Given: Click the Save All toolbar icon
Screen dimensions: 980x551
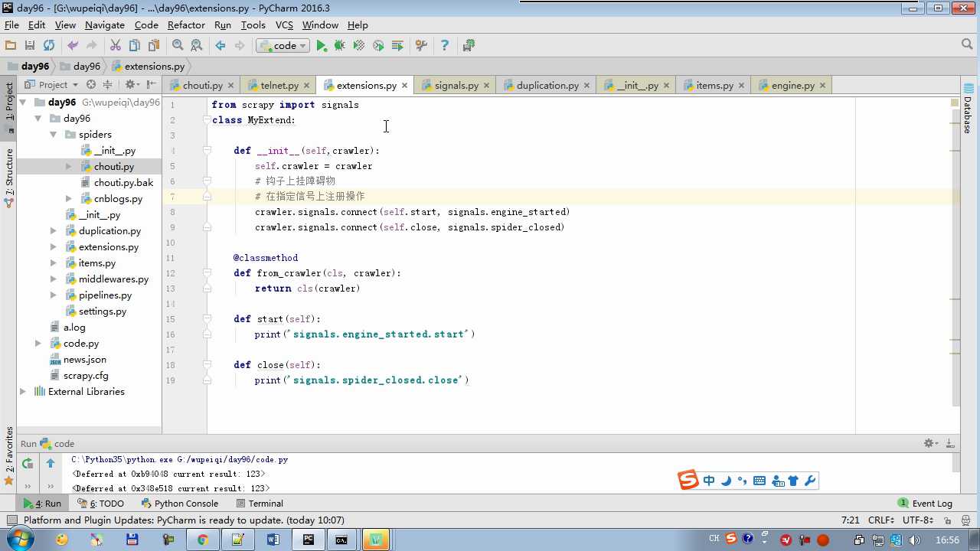Looking at the screenshot, I should pyautogui.click(x=30, y=46).
